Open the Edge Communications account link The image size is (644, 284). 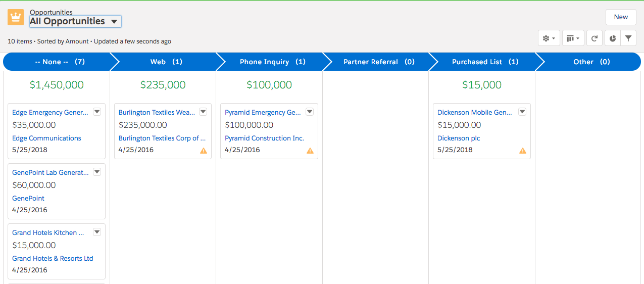pyautogui.click(x=46, y=138)
